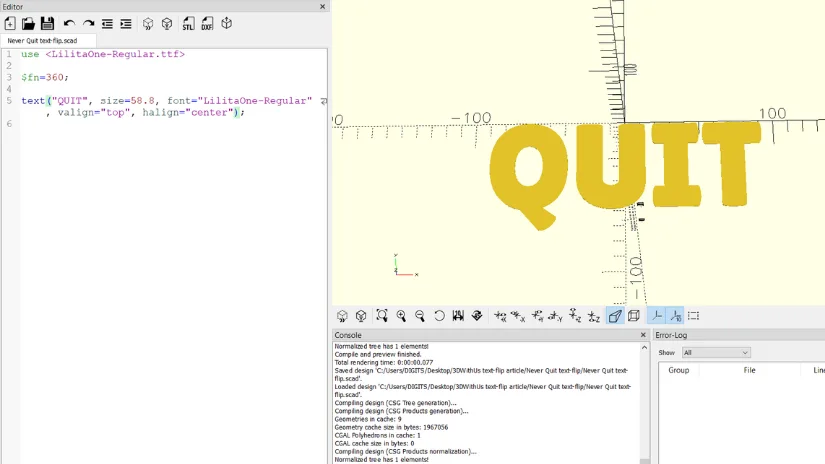Click the text("QUIT" code line

[167, 100]
